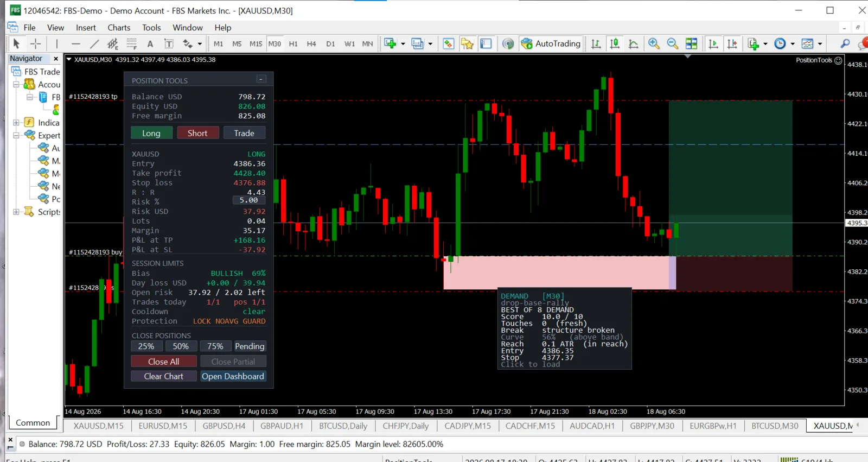Close 50% of the position
868x462 pixels.
pos(181,346)
